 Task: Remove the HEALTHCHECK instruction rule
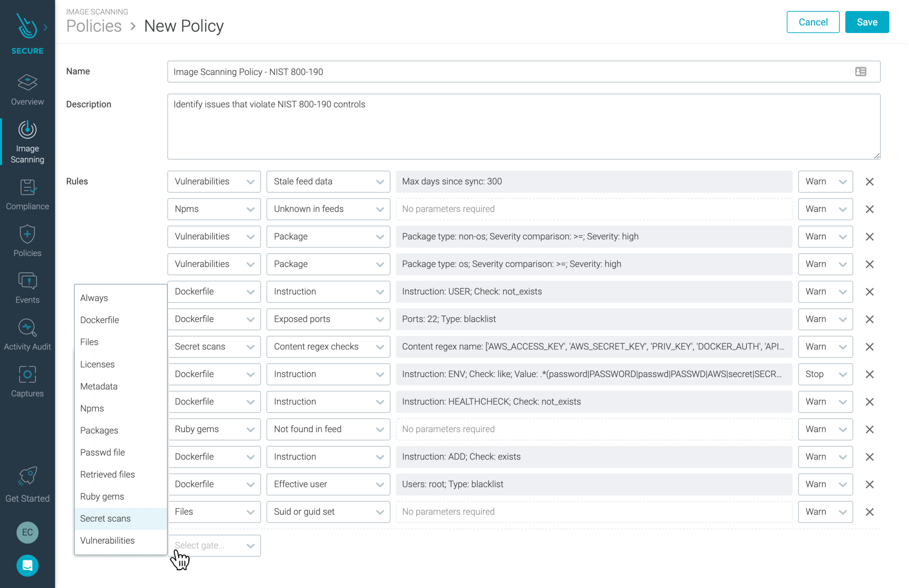pyautogui.click(x=869, y=402)
